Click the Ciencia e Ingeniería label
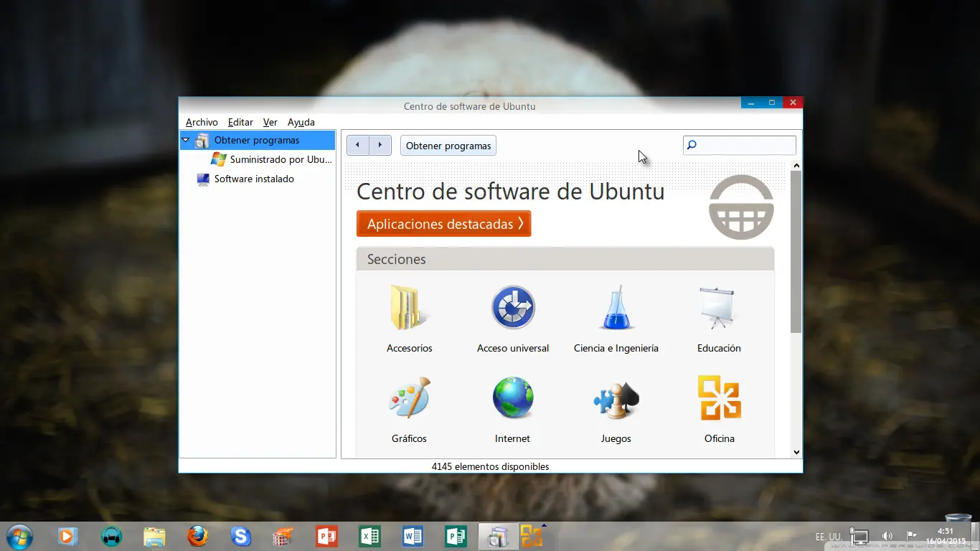 pyautogui.click(x=616, y=349)
